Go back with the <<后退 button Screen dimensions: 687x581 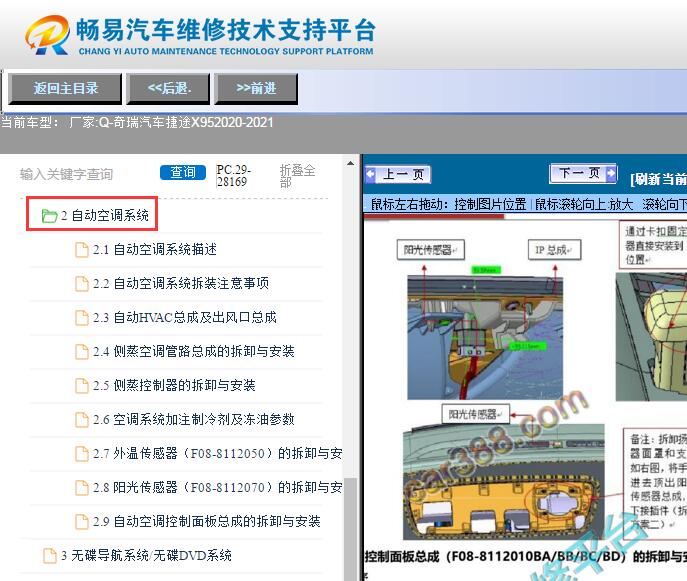[x=169, y=89]
